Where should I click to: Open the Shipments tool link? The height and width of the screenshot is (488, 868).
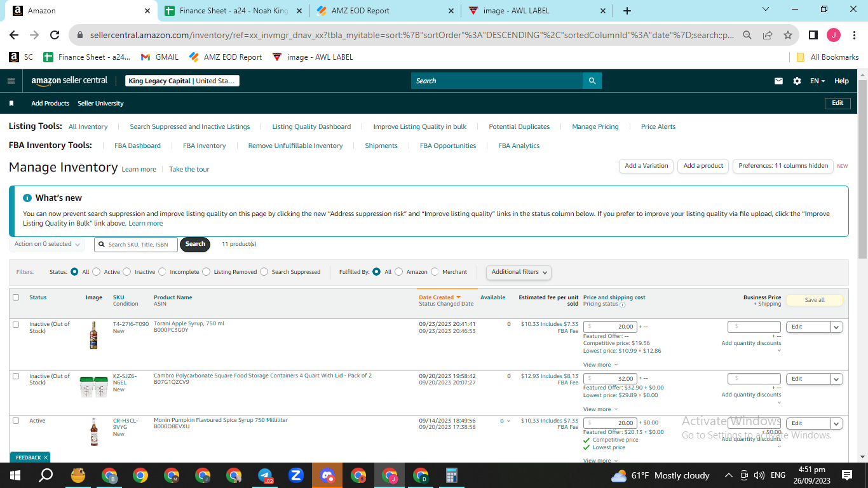(381, 146)
